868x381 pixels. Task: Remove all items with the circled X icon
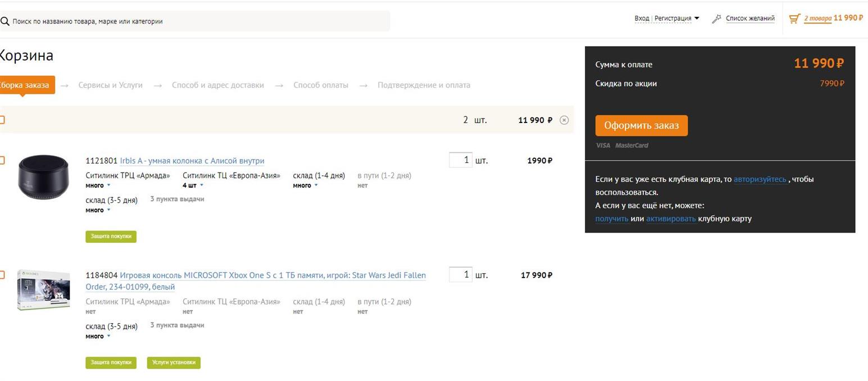coord(564,120)
